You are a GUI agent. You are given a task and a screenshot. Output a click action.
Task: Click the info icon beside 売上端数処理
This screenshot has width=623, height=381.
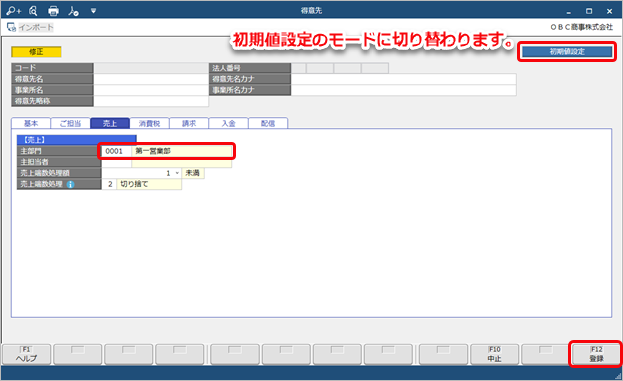pyautogui.click(x=70, y=184)
